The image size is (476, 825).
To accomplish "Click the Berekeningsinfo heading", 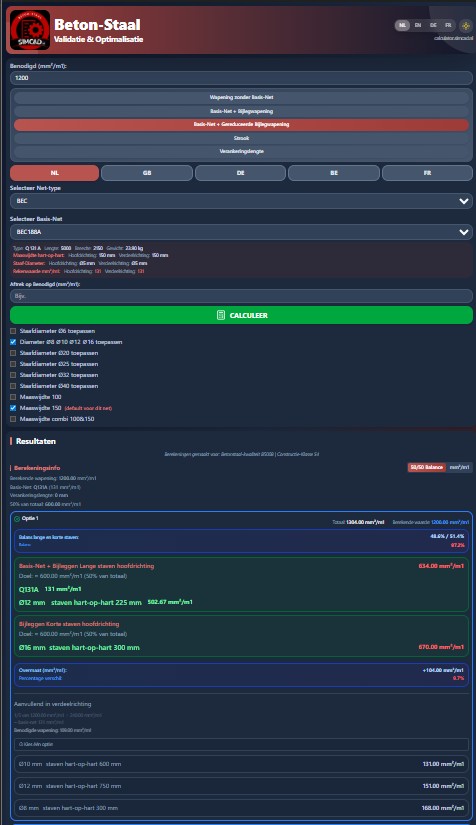I will point(37,468).
